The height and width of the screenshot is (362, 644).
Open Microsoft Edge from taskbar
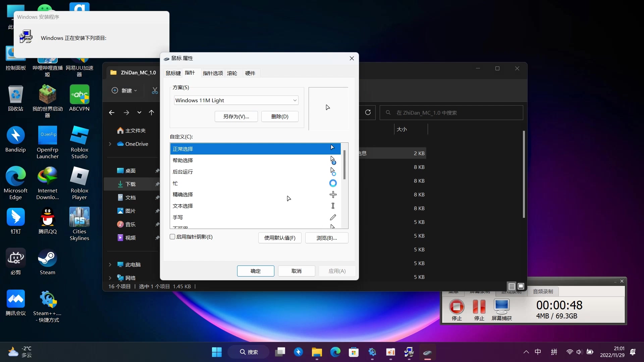point(335,352)
